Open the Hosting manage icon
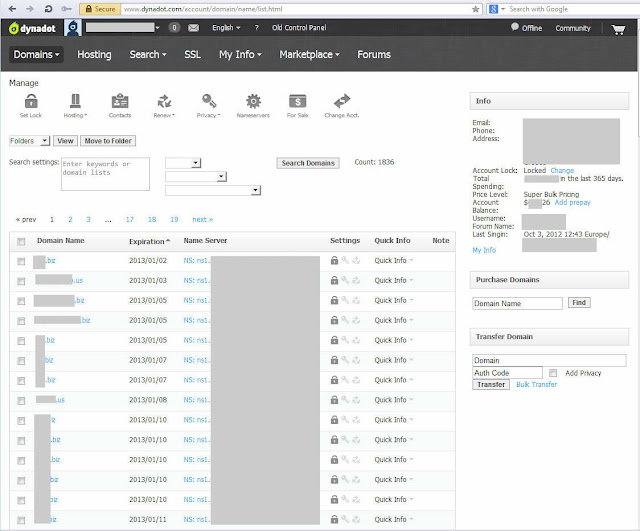The width and height of the screenshot is (640, 531). (76, 101)
